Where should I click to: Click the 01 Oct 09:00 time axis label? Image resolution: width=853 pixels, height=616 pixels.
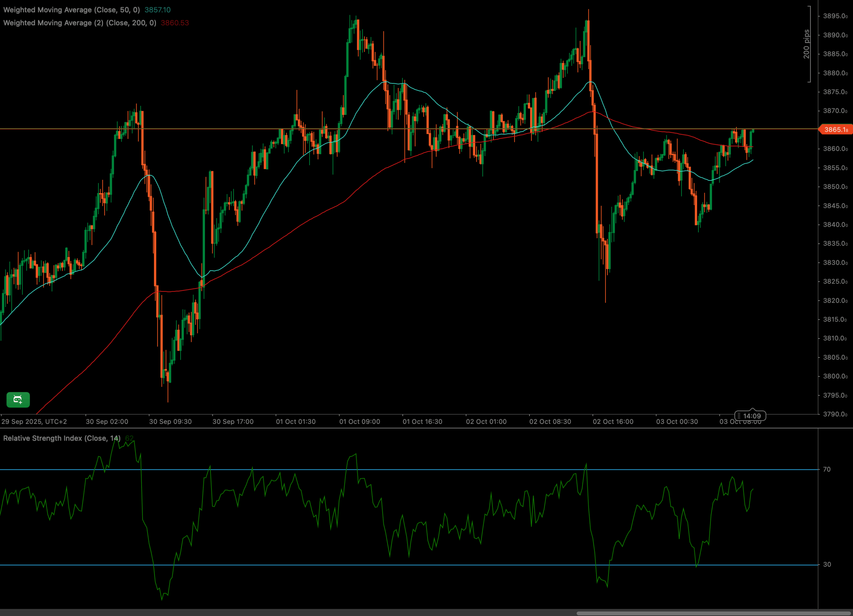point(360,421)
